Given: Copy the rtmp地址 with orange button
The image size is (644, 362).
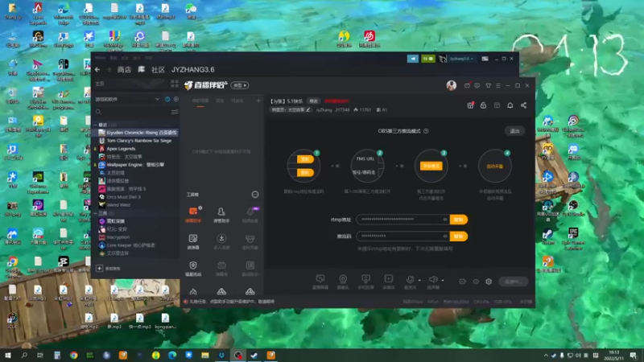Looking at the screenshot, I should pyautogui.click(x=458, y=220).
